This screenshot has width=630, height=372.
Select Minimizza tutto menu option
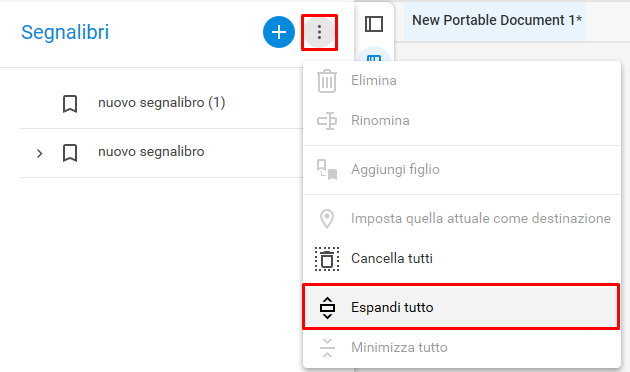(461, 347)
